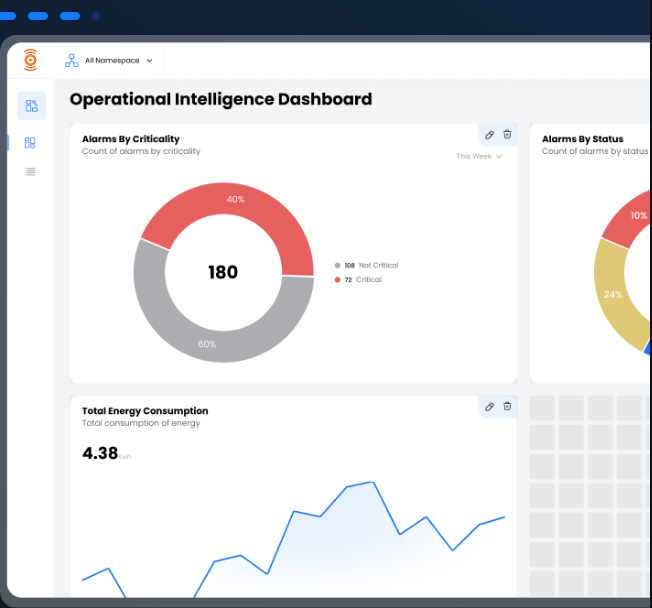Image resolution: width=652 pixels, height=608 pixels.
Task: Click the orange app logo
Action: click(30, 60)
